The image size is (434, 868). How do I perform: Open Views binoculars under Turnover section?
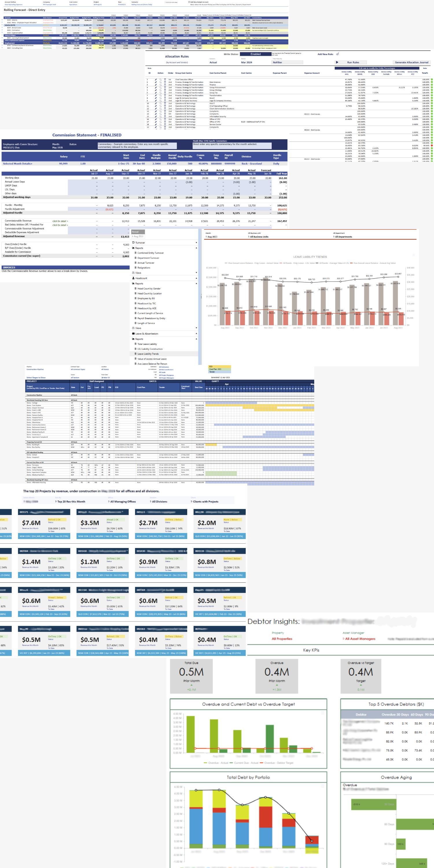click(x=133, y=273)
